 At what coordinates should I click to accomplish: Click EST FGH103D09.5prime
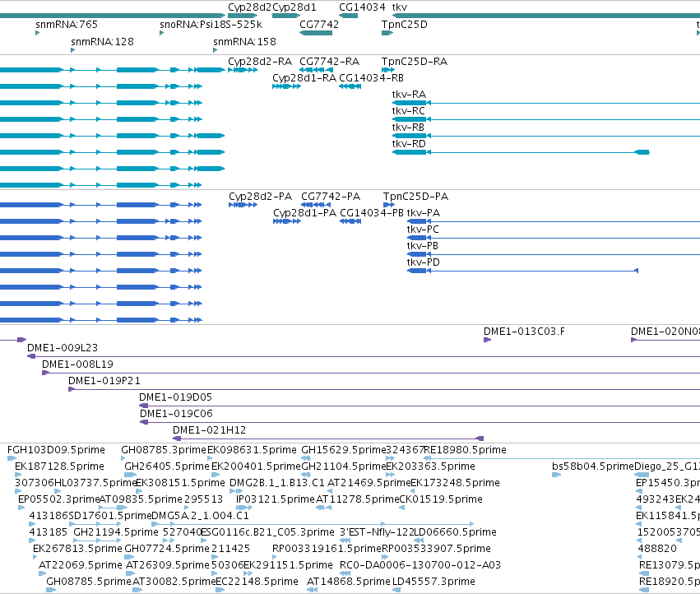(56, 450)
